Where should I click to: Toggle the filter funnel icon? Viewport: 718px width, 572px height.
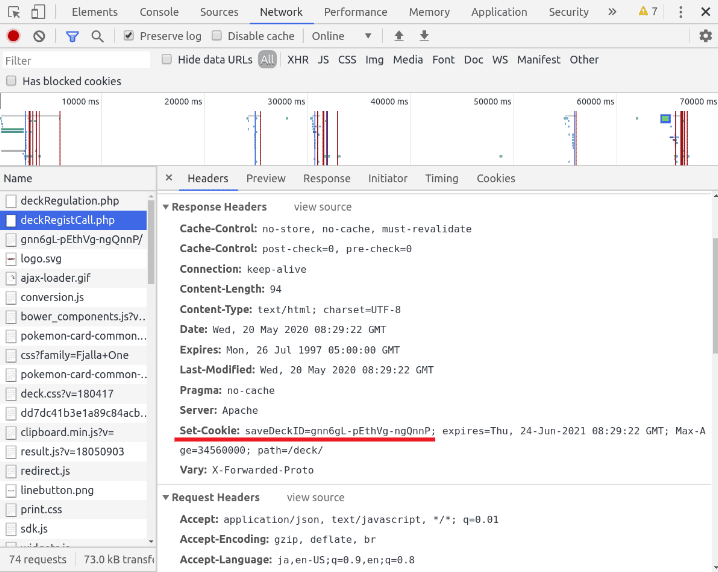tap(72, 36)
